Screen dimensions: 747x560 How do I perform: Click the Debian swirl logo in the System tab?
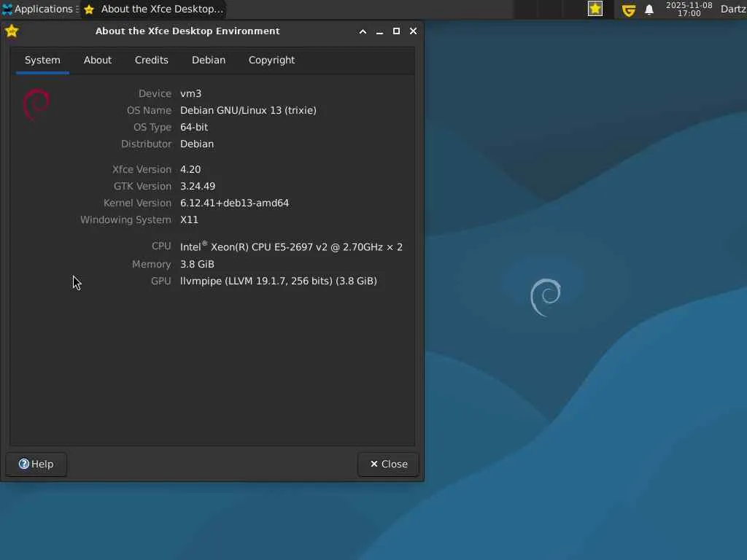coord(36,104)
